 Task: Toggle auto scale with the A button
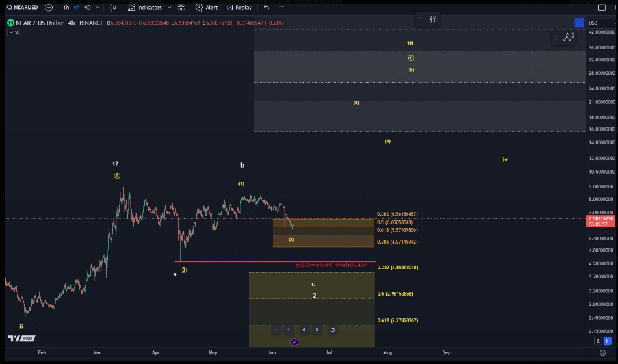tap(598, 341)
